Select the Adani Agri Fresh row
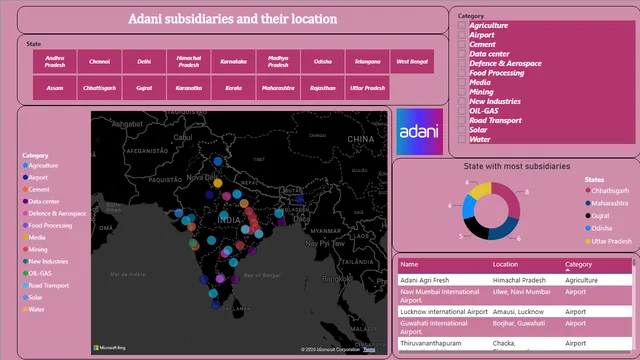This screenshot has width=640, height=360. tap(515, 280)
